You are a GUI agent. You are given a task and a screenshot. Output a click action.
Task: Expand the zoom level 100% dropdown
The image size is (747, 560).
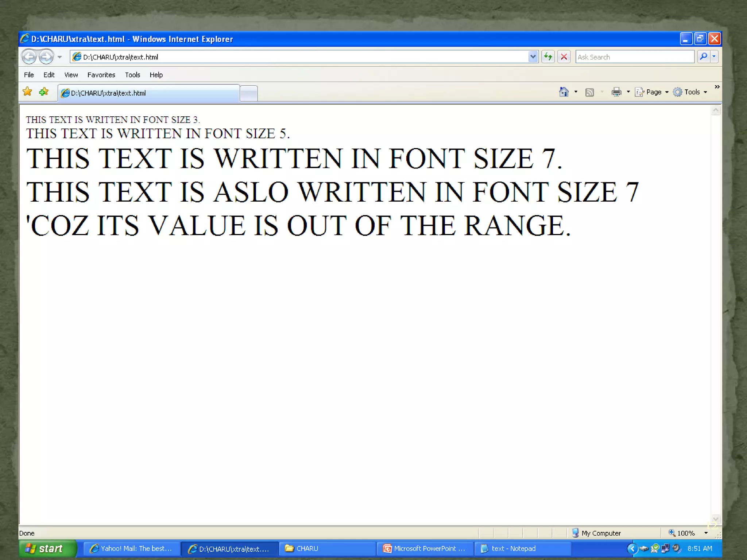tap(706, 533)
